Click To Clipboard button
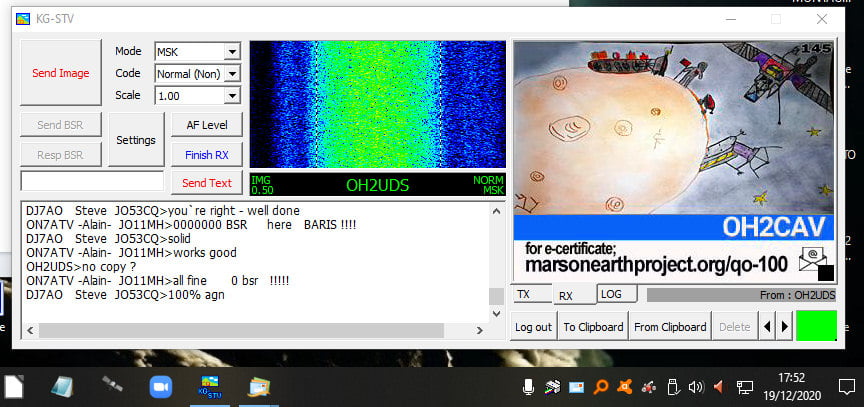Image resolution: width=864 pixels, height=407 pixels. click(x=593, y=327)
